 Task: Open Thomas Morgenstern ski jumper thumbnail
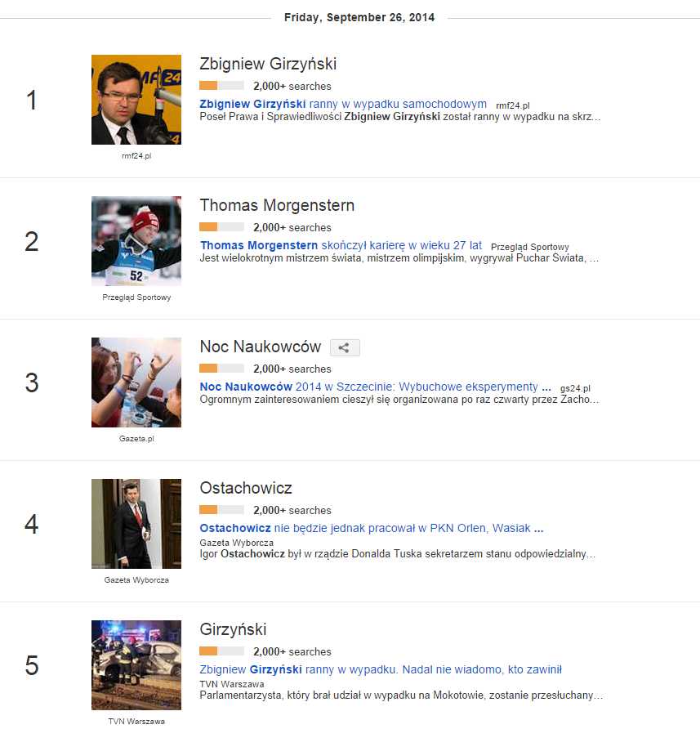click(x=136, y=241)
